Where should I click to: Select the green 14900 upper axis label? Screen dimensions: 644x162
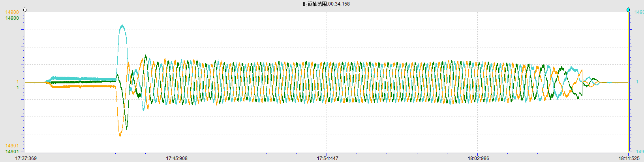tap(12, 18)
